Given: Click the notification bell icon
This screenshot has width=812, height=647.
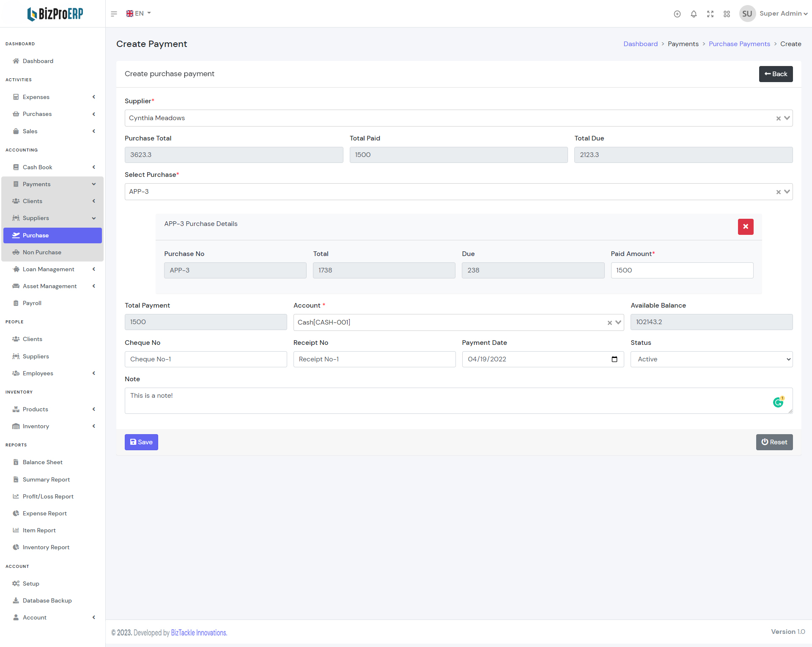Looking at the screenshot, I should pyautogui.click(x=694, y=14).
